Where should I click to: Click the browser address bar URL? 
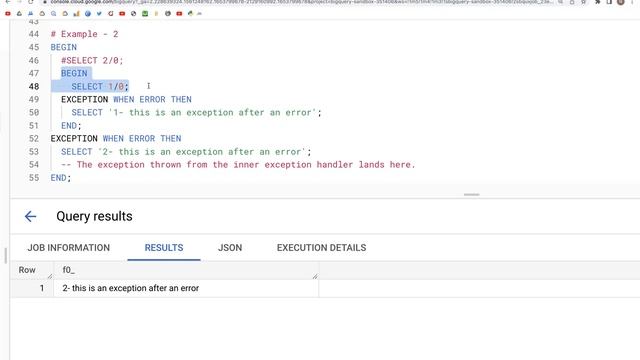tap(302, 2)
